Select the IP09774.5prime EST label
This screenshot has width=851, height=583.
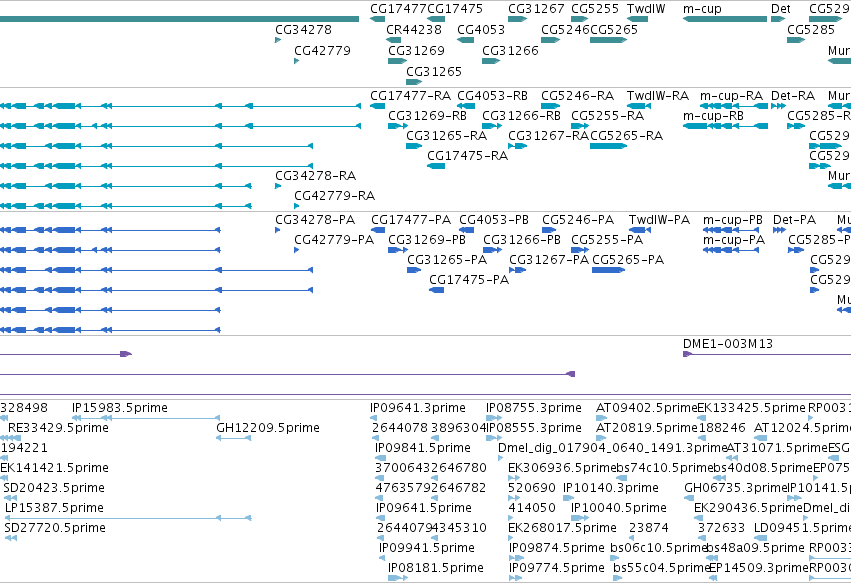[x=557, y=568]
